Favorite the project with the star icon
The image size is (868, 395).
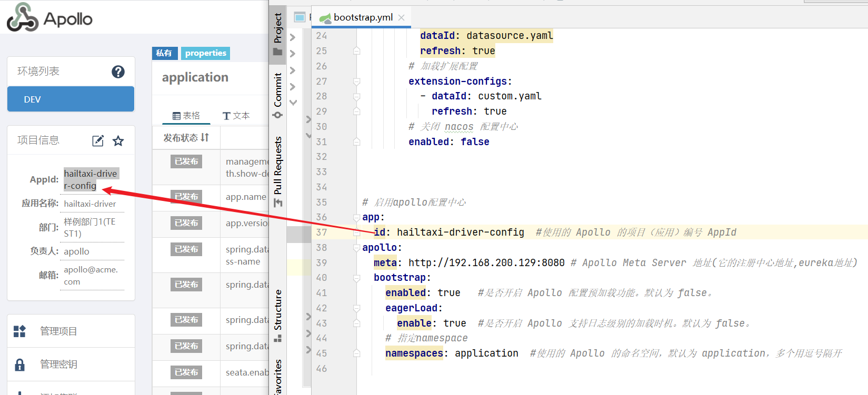(118, 140)
